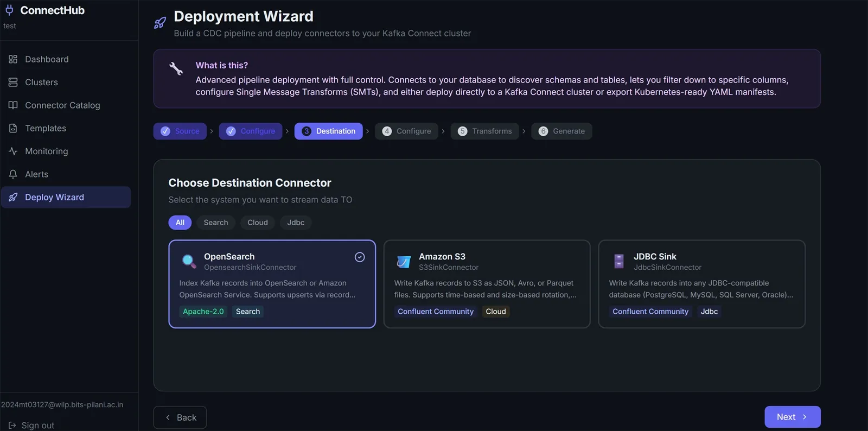Click the Alerts bell icon
868x431 pixels.
click(13, 174)
